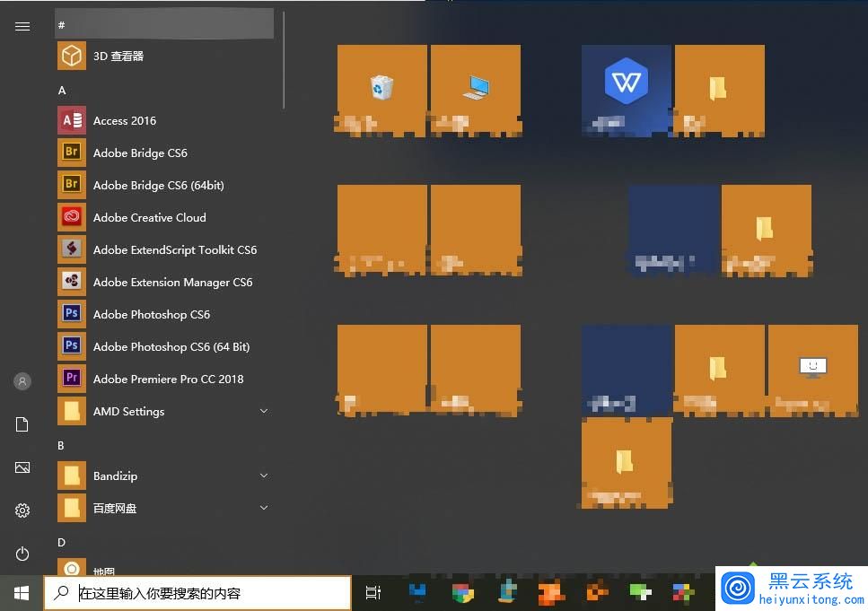Launch Adobe Photoshop CS6 from the app list
Screen dimensions: 868x611
tap(151, 314)
